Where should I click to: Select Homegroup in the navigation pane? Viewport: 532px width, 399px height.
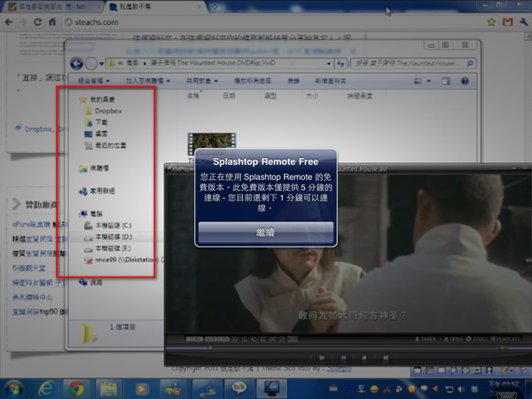point(97,192)
